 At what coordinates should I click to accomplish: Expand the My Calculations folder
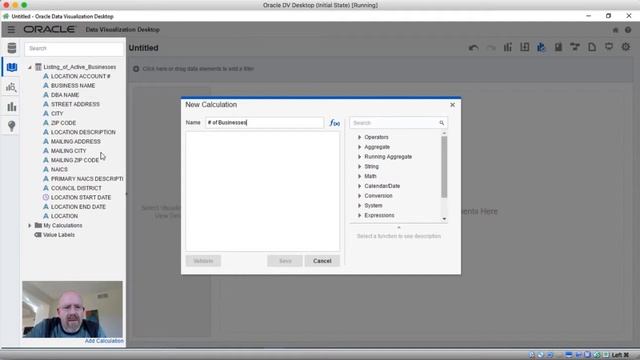[30, 225]
